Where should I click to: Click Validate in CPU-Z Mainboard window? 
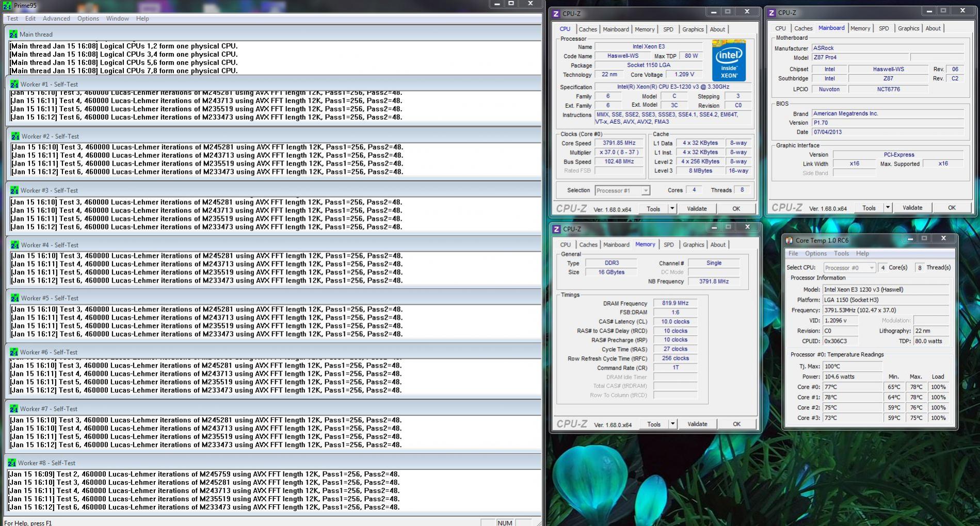click(x=912, y=208)
